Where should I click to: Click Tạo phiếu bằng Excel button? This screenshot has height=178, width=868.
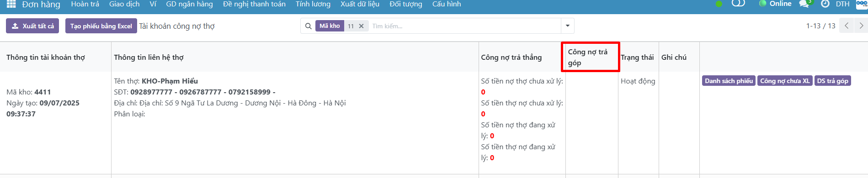point(101,26)
